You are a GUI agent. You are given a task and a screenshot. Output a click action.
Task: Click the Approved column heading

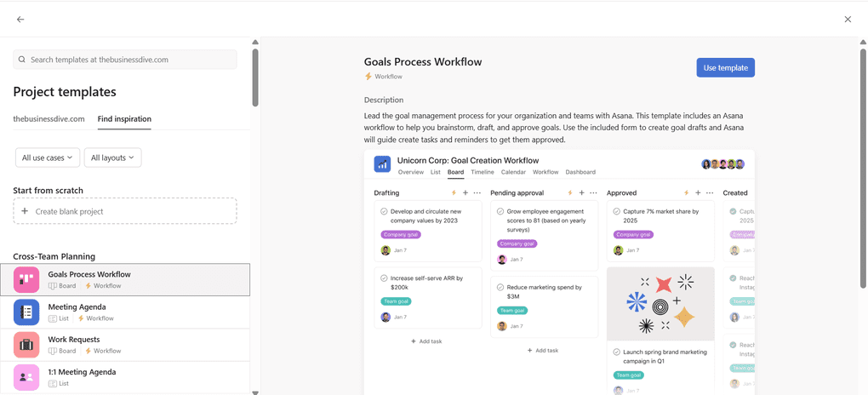click(x=622, y=192)
